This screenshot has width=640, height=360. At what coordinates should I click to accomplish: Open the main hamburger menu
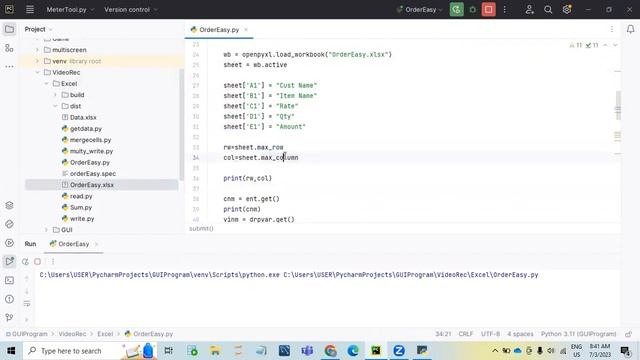tap(30, 9)
